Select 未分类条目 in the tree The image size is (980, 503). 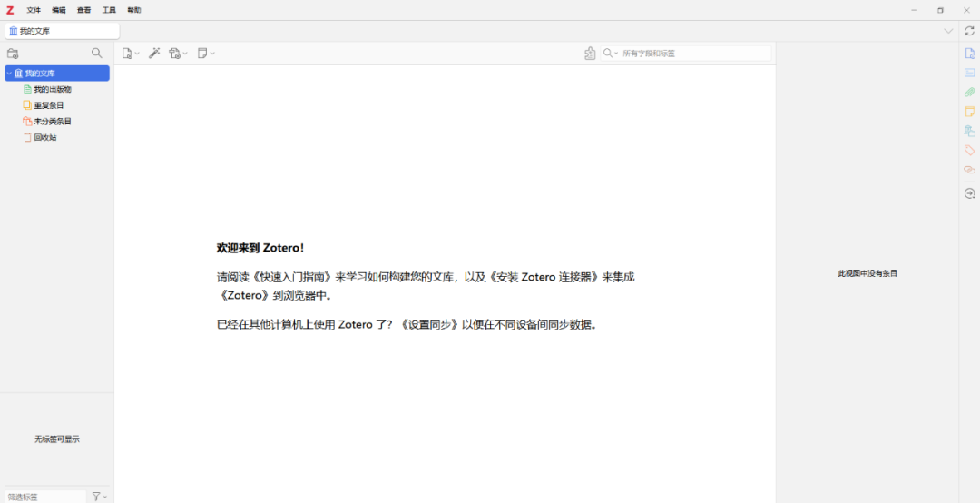pyautogui.click(x=53, y=122)
